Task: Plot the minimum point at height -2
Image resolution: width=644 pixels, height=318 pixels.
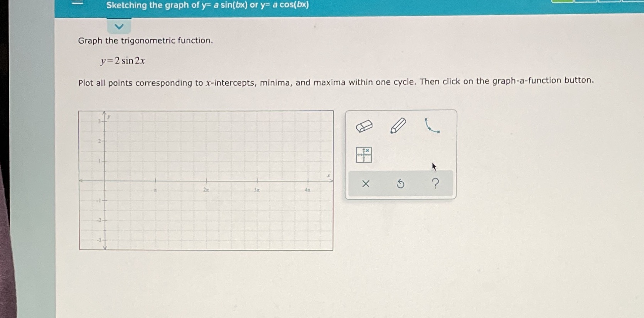Action: pyautogui.click(x=142, y=220)
